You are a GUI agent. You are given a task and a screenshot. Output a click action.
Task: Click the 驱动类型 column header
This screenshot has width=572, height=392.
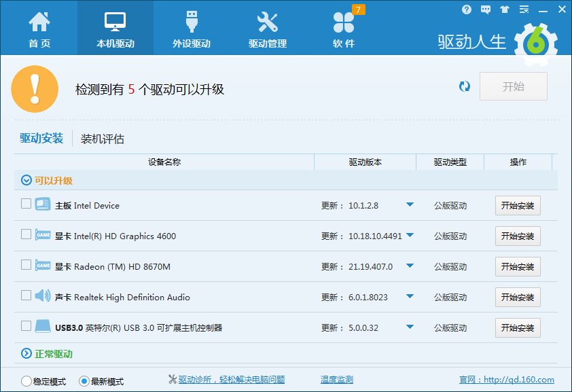pyautogui.click(x=450, y=162)
